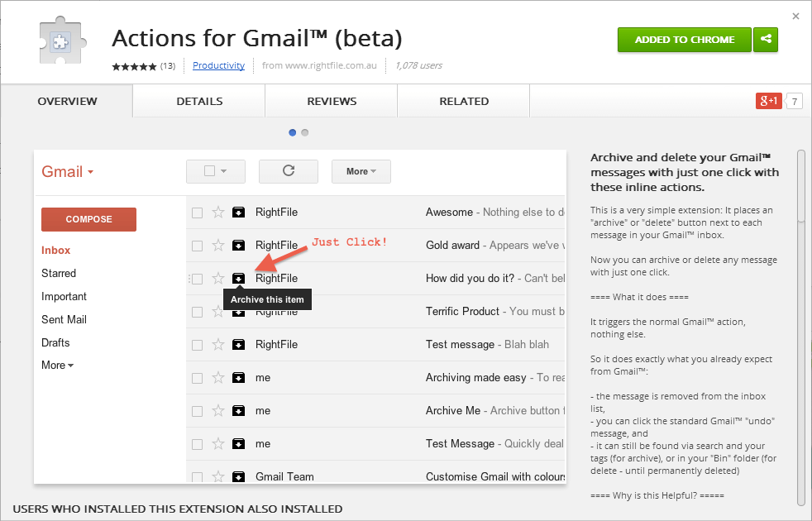Click the Google +1 button

(768, 101)
